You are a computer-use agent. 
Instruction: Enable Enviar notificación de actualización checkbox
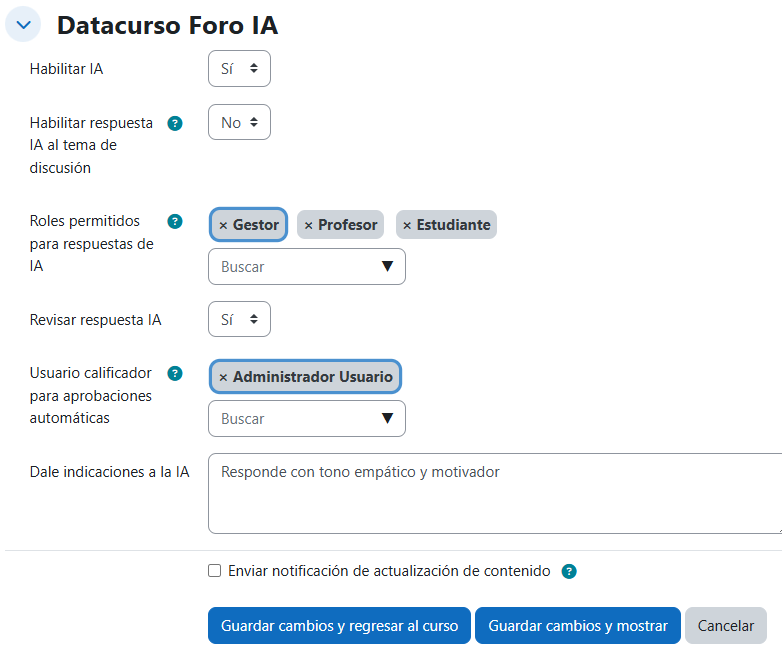click(214, 571)
